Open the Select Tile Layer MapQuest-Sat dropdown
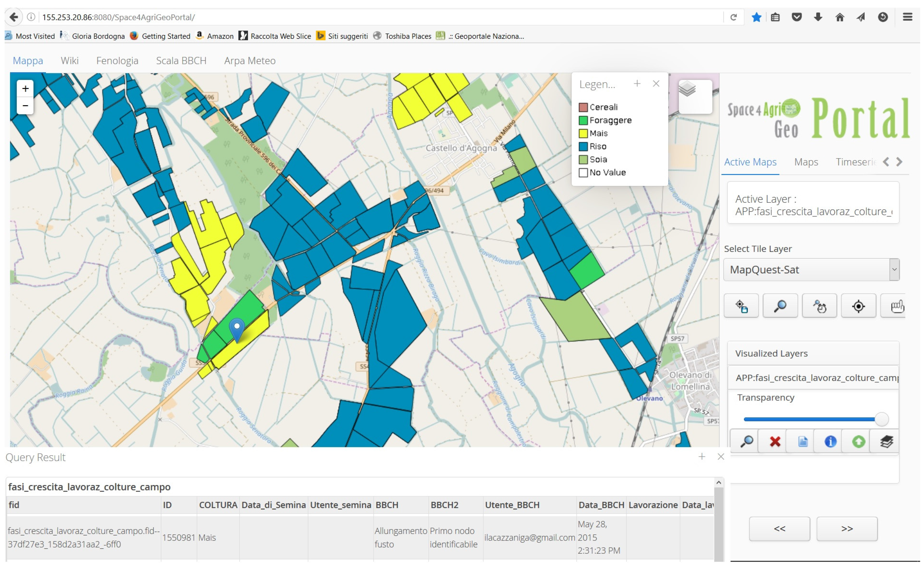The width and height of the screenshot is (924, 565). (x=811, y=269)
